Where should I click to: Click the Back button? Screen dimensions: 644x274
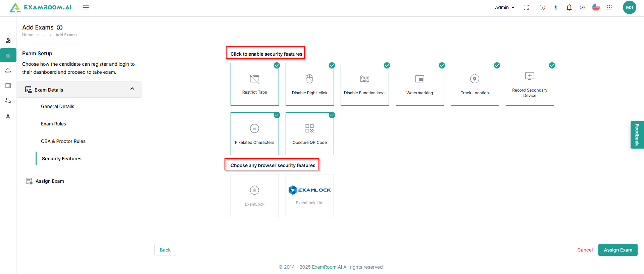[165, 250]
